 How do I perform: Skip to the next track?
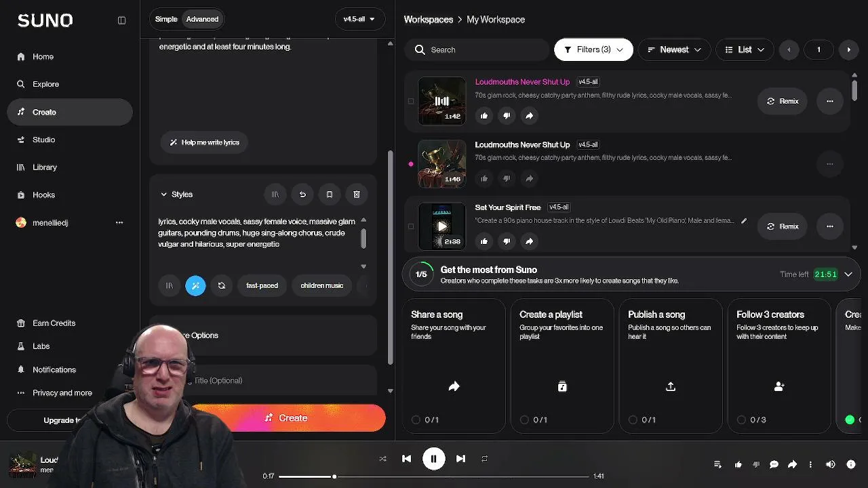461,459
